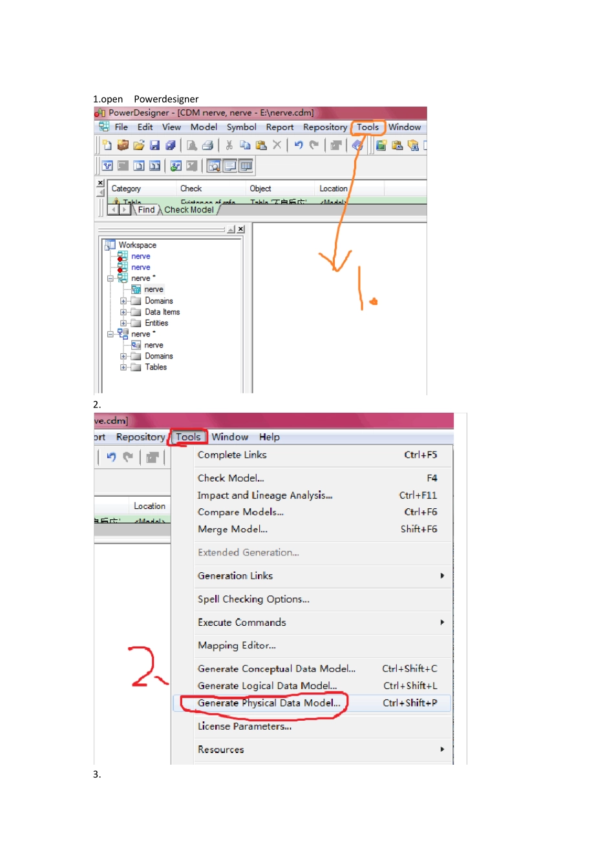Click the Save All icon
The width and height of the screenshot is (614, 868).
coord(171,145)
